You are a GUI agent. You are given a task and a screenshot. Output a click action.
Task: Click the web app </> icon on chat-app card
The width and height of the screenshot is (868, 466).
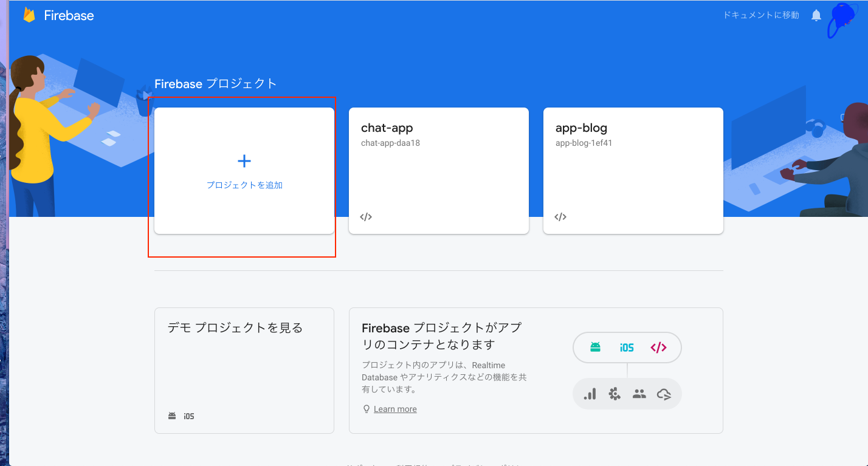point(366,216)
